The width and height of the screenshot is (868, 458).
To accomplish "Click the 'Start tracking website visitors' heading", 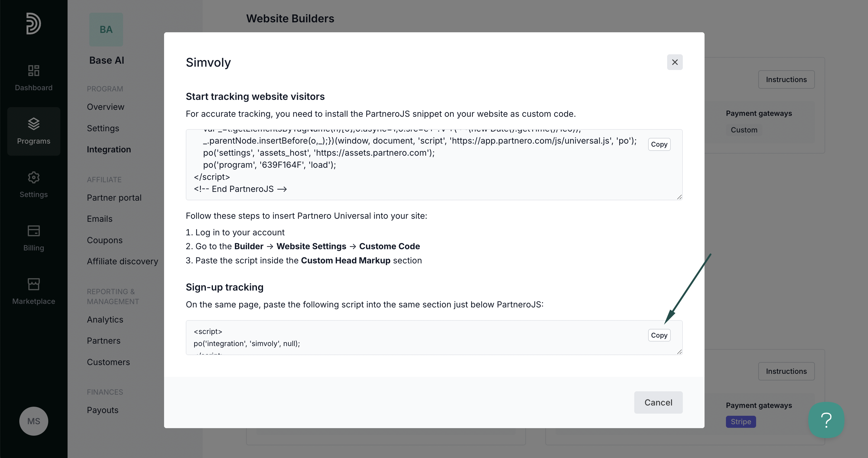I will coord(255,96).
